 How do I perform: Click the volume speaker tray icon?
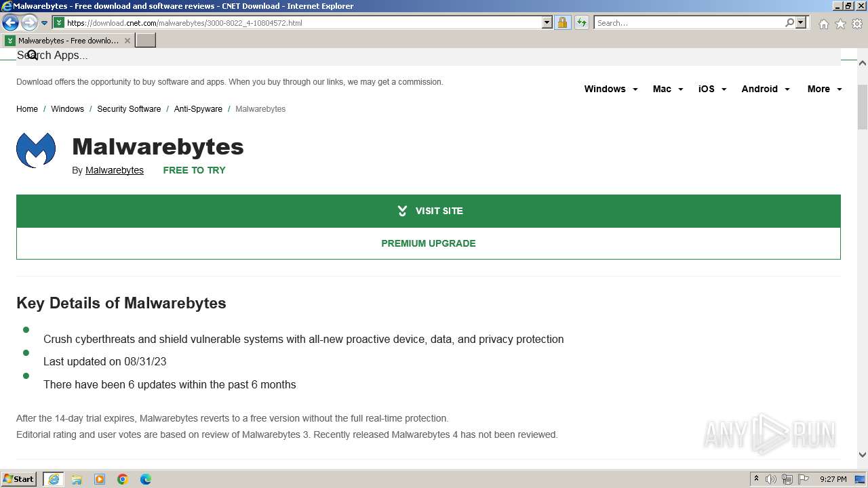pos(771,479)
